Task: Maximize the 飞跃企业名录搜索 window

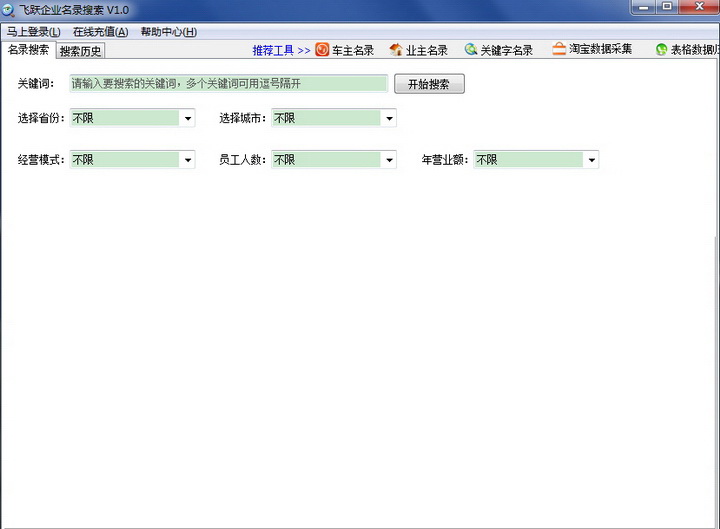Action: (x=668, y=7)
